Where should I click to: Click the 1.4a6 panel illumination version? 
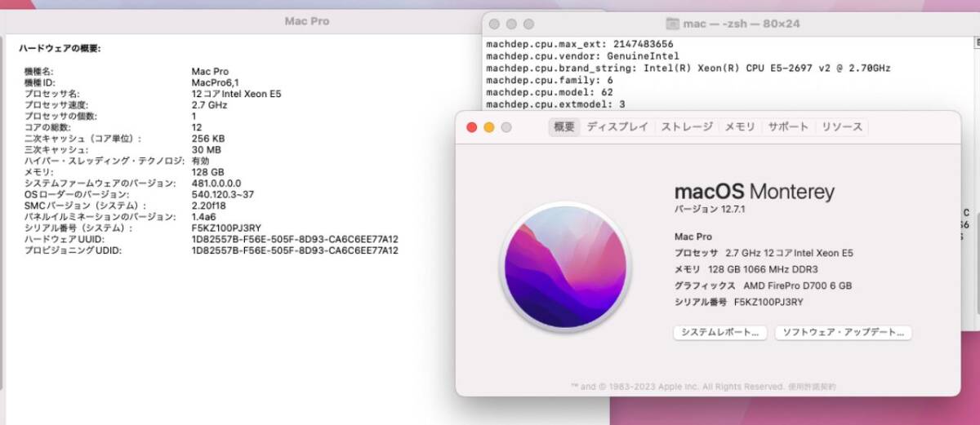click(x=205, y=217)
